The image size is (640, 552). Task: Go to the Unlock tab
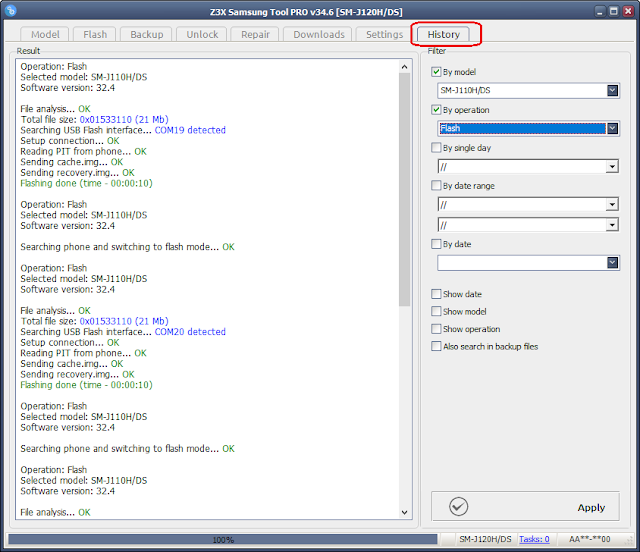click(202, 35)
